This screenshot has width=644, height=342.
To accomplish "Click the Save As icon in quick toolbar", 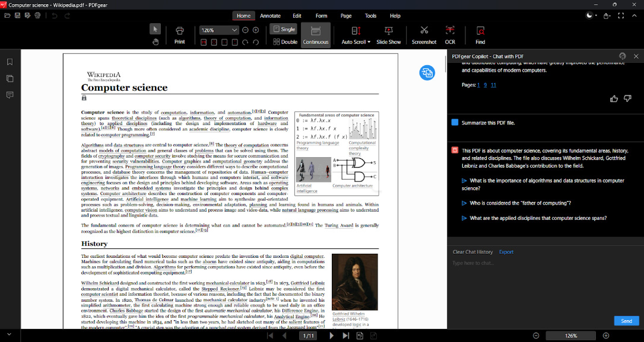I will tap(27, 15).
